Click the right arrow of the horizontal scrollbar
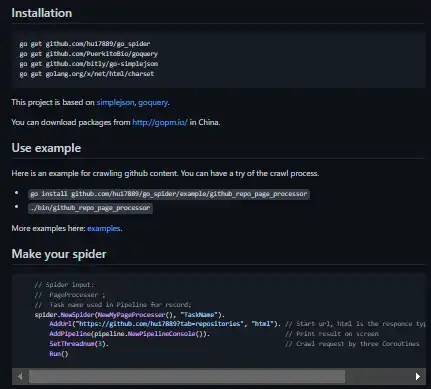 (x=418, y=376)
